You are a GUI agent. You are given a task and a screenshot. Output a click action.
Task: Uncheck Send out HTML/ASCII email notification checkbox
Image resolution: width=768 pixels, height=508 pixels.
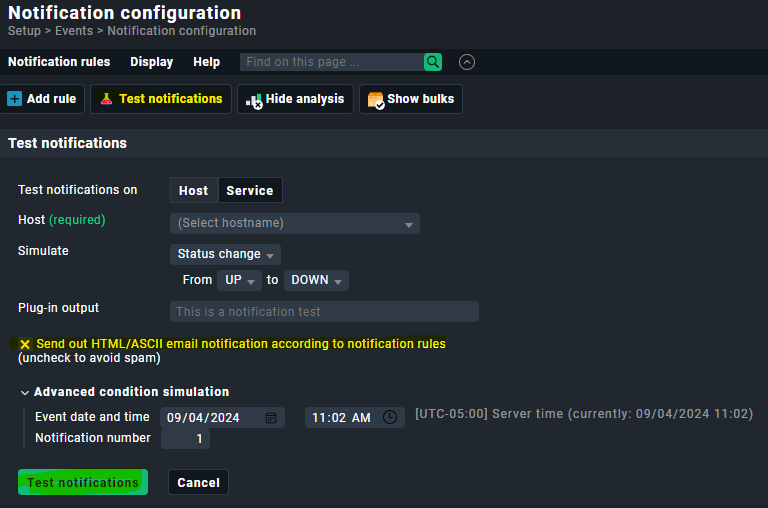[x=25, y=344]
